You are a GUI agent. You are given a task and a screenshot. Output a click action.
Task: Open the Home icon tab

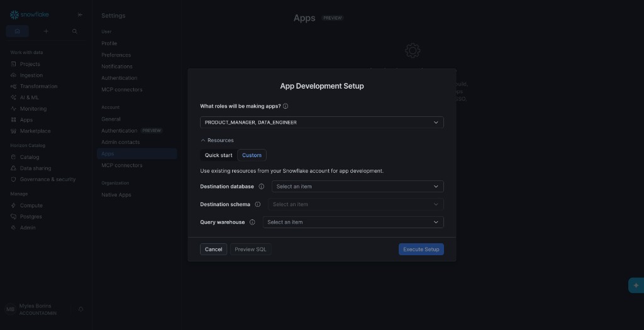(17, 31)
